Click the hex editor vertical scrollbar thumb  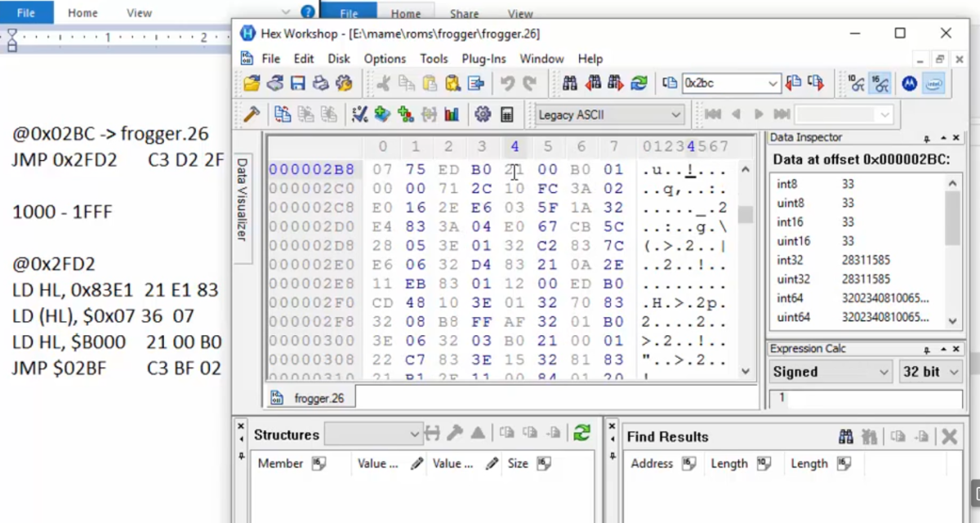[746, 214]
